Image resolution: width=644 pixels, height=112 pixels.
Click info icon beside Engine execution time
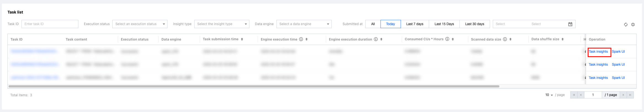point(301,39)
